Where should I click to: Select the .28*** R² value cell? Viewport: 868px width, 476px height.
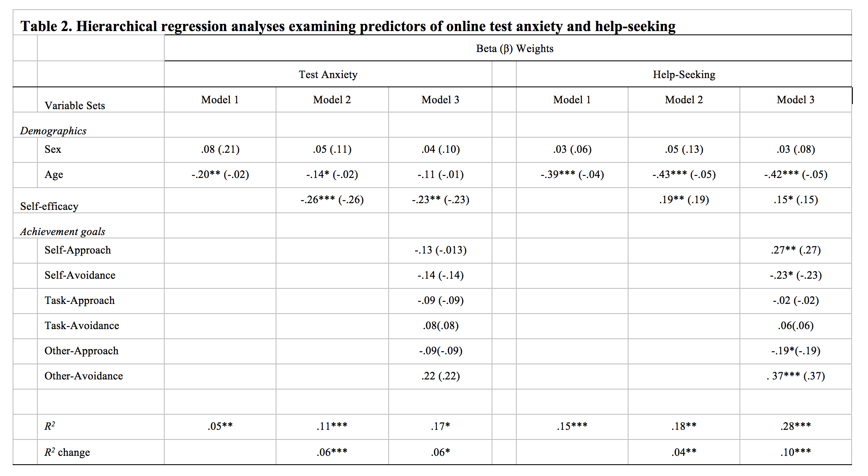pyautogui.click(x=796, y=426)
